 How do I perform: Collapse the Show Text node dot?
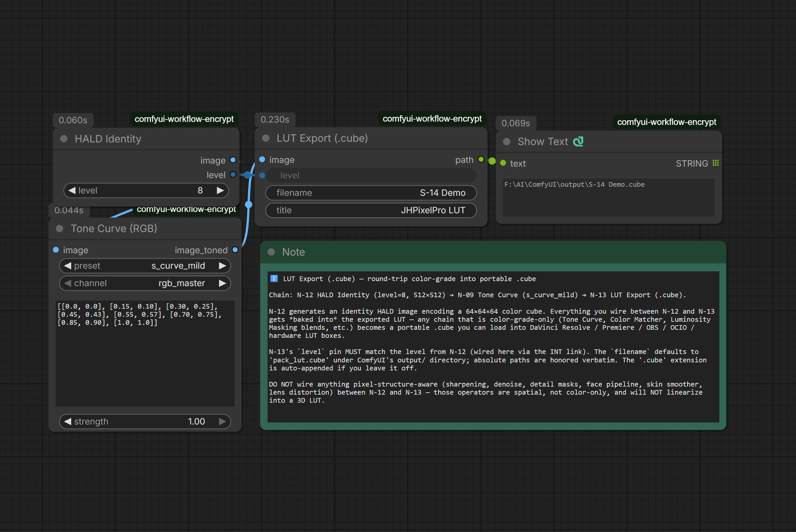click(507, 141)
